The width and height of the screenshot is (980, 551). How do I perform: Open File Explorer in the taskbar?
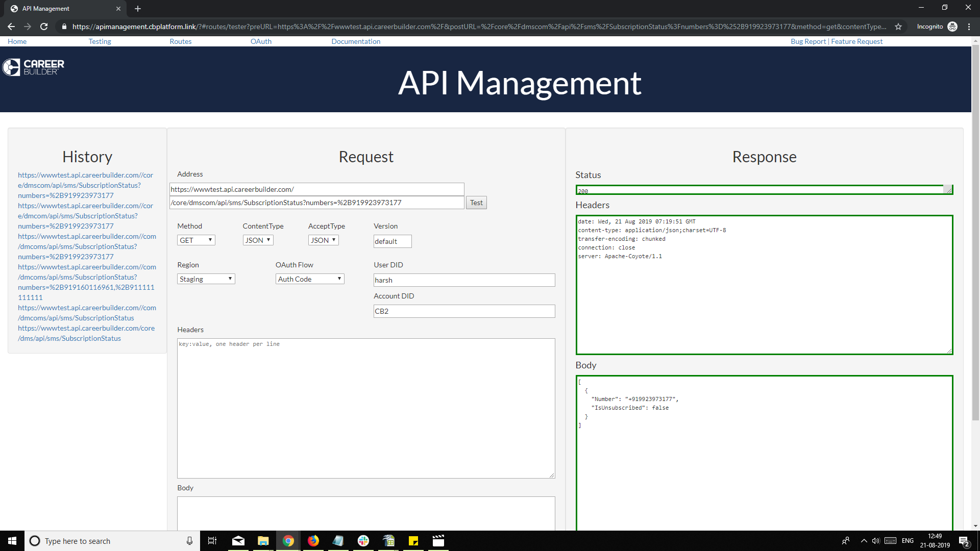[x=263, y=541]
